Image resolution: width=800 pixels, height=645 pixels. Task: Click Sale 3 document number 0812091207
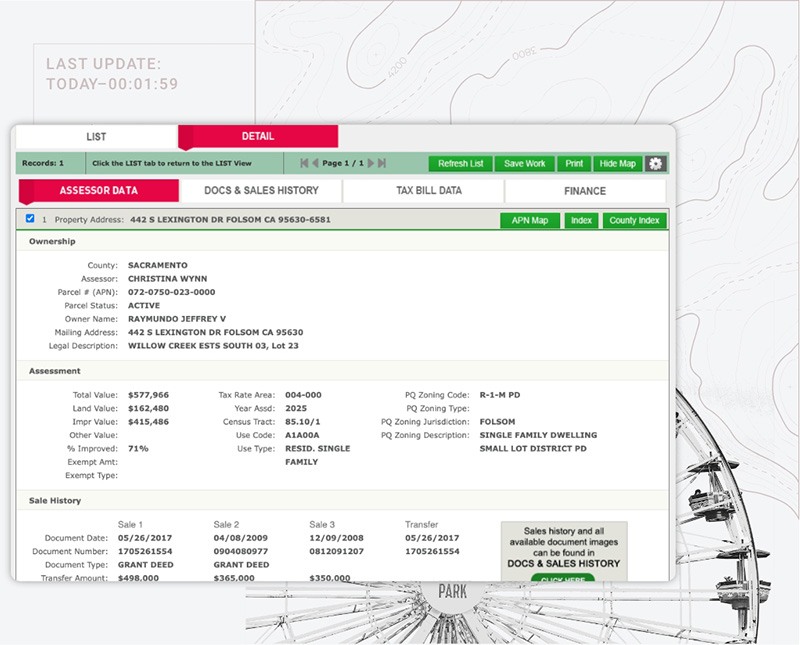pos(336,551)
